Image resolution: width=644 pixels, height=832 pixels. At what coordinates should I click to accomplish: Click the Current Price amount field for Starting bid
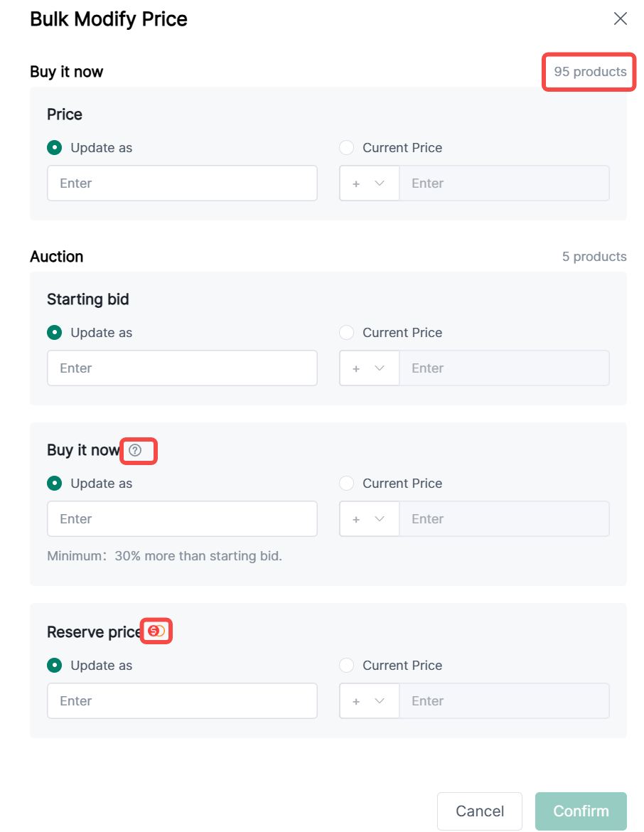pos(504,368)
